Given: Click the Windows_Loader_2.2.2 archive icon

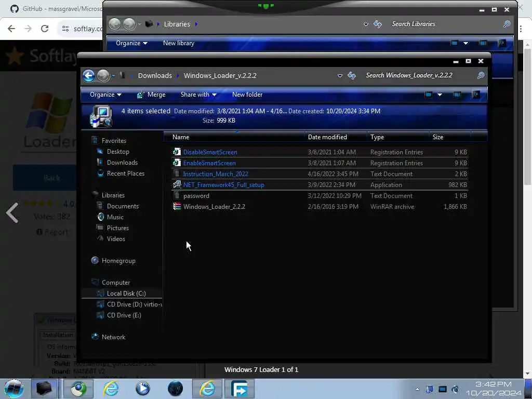Looking at the screenshot, I should coord(177,207).
